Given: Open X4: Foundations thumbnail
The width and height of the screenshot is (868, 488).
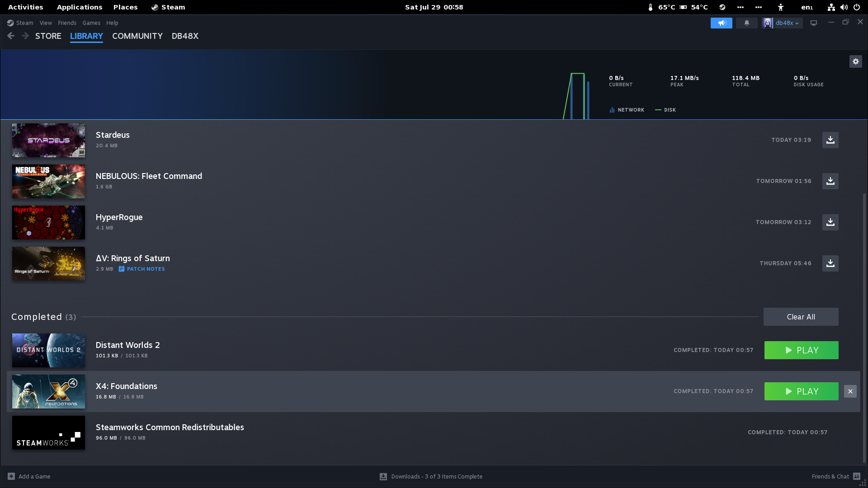Looking at the screenshot, I should click(x=48, y=391).
